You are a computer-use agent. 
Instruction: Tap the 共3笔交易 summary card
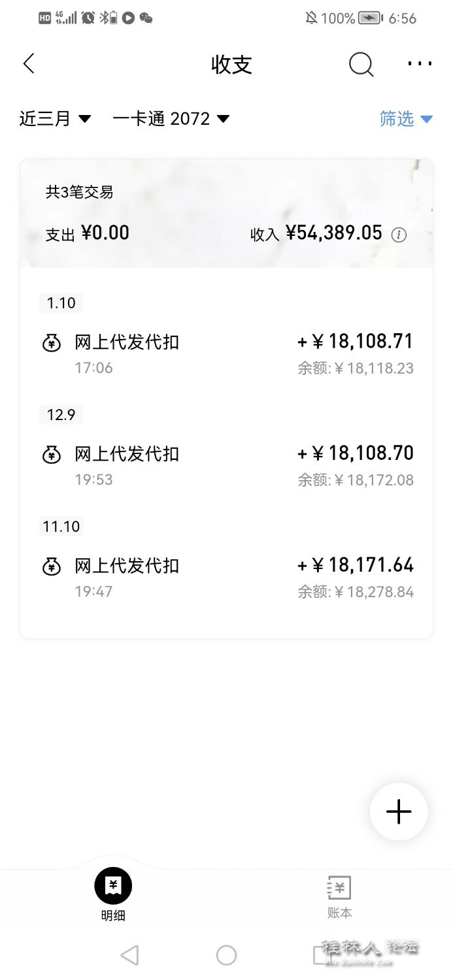pos(227,213)
